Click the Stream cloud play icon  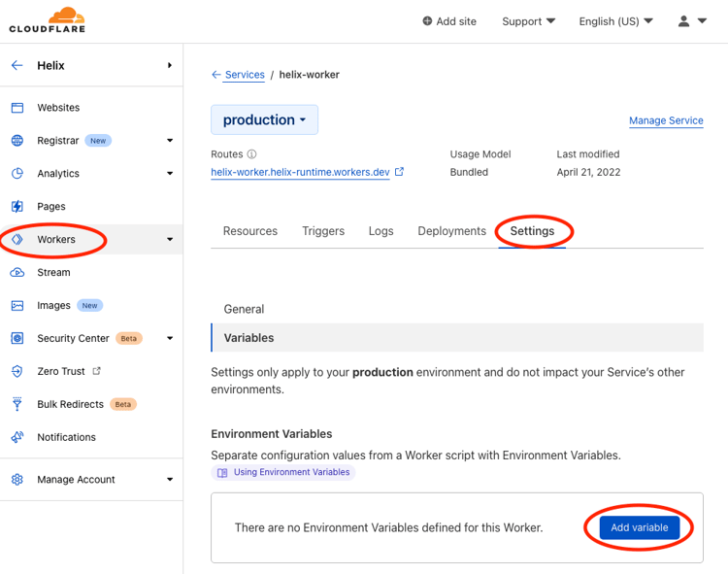17,272
